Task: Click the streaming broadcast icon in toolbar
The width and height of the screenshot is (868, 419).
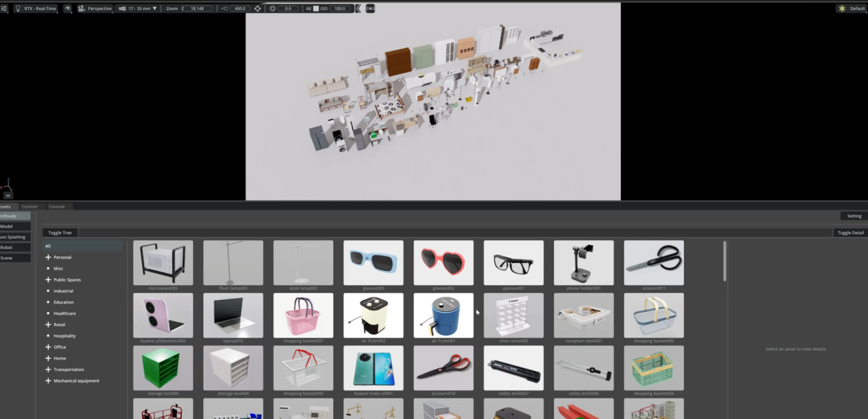Action: (x=370, y=8)
